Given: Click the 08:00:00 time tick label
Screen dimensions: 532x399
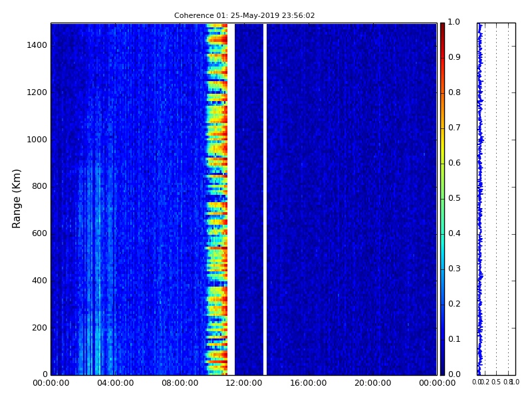Looking at the screenshot, I should click(180, 383).
